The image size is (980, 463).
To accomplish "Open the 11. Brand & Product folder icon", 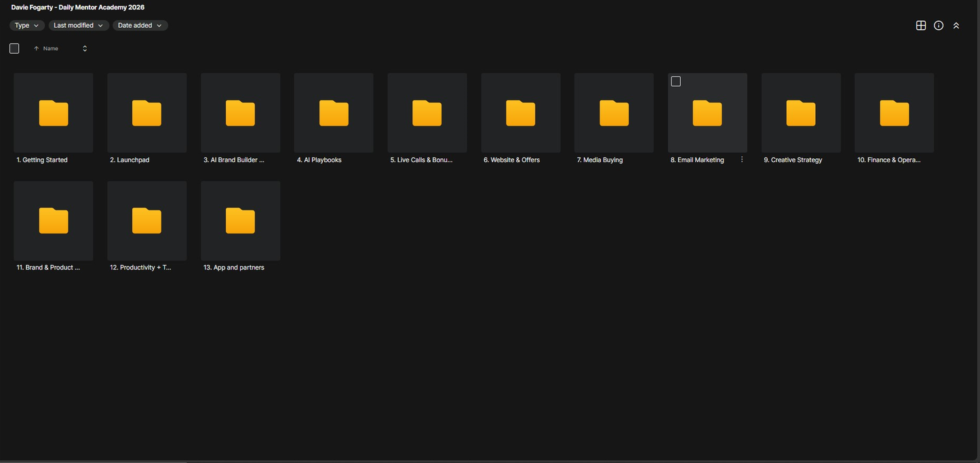I will pos(54,221).
